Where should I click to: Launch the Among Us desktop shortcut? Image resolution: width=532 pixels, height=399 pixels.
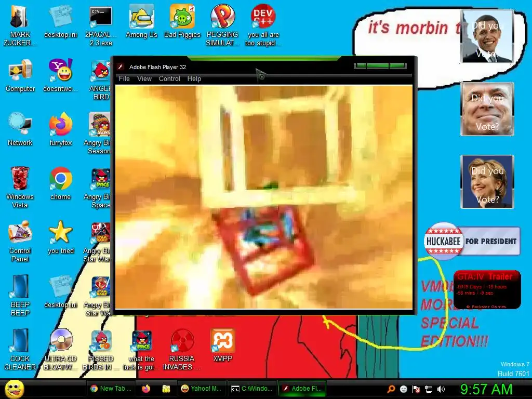click(141, 22)
